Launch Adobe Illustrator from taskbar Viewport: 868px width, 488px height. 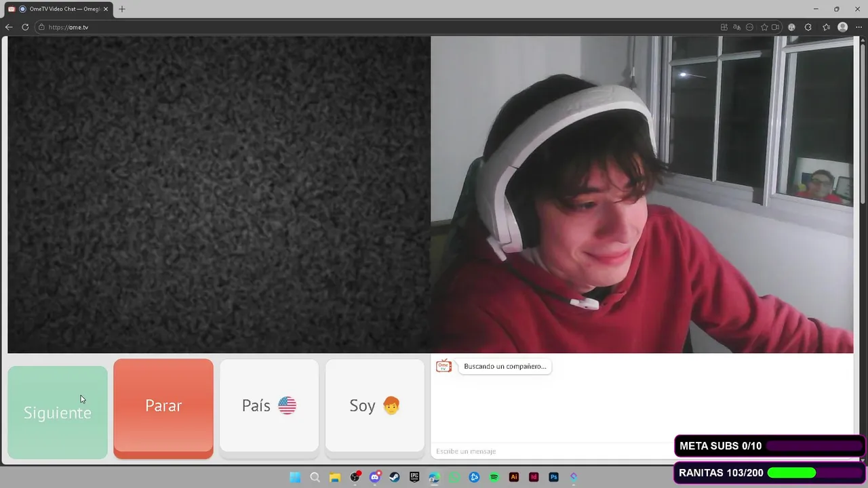coord(514,477)
